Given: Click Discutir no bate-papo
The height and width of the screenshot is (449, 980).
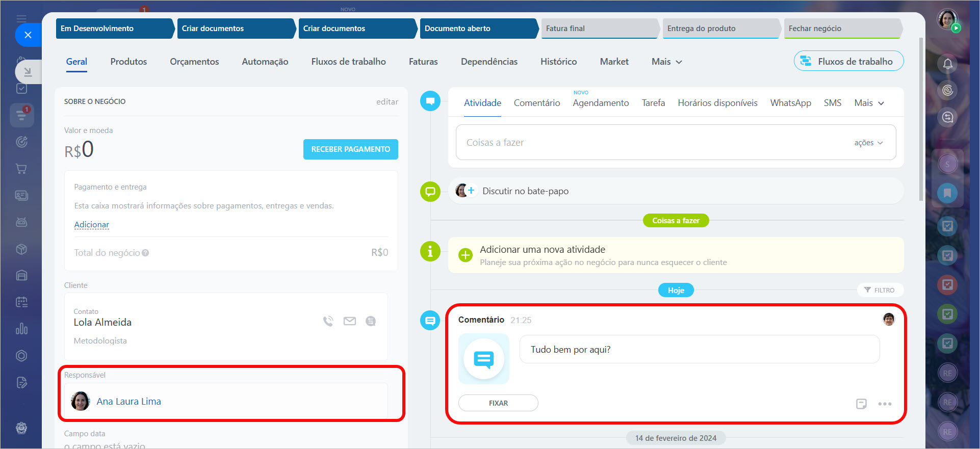Looking at the screenshot, I should point(525,191).
